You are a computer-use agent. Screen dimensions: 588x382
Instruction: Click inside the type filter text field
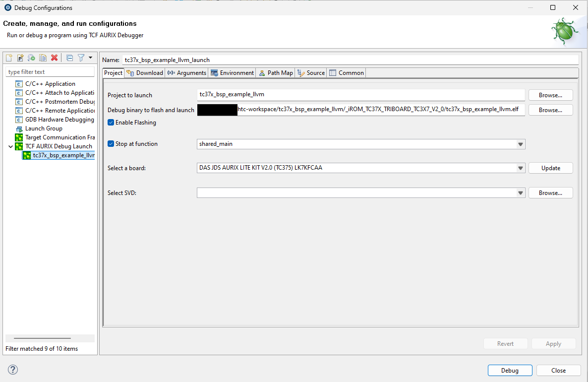click(50, 71)
